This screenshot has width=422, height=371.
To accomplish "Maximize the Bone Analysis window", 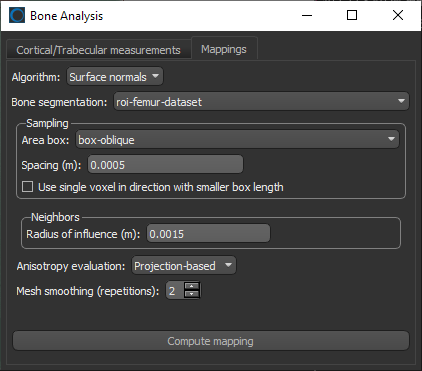I will tap(352, 15).
